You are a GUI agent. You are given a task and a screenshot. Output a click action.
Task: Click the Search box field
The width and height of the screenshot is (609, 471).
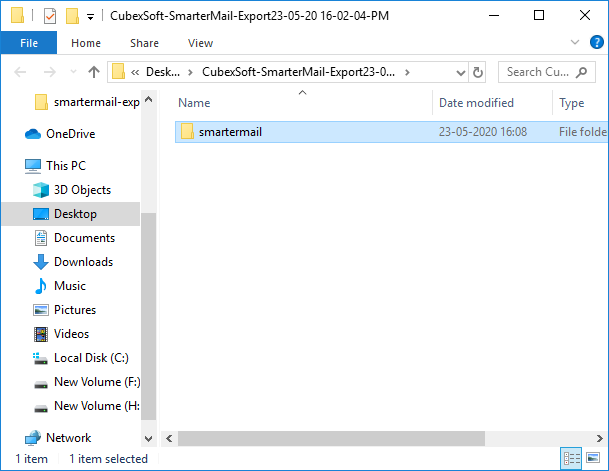(546, 72)
